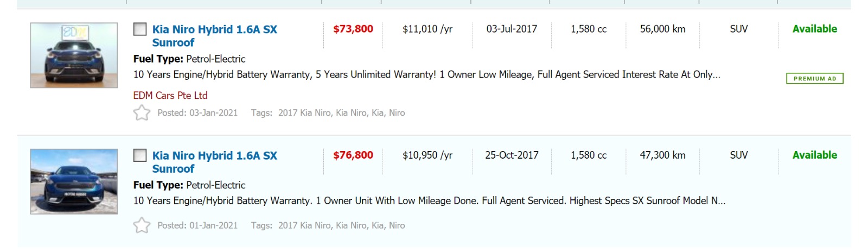The height and width of the screenshot is (251, 868).
Task: Open the car photo with the EDM showroom logo
Action: pos(74,55)
